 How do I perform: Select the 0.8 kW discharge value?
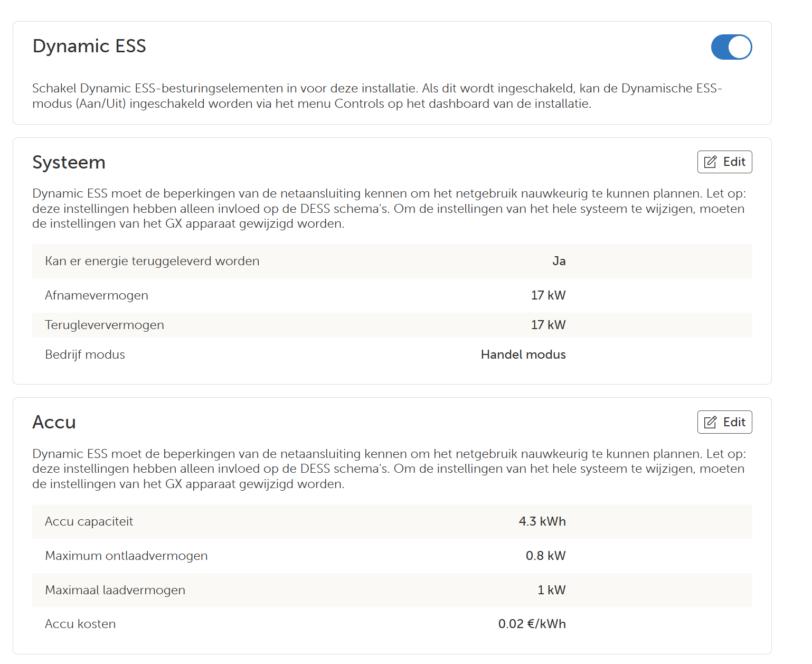(545, 556)
